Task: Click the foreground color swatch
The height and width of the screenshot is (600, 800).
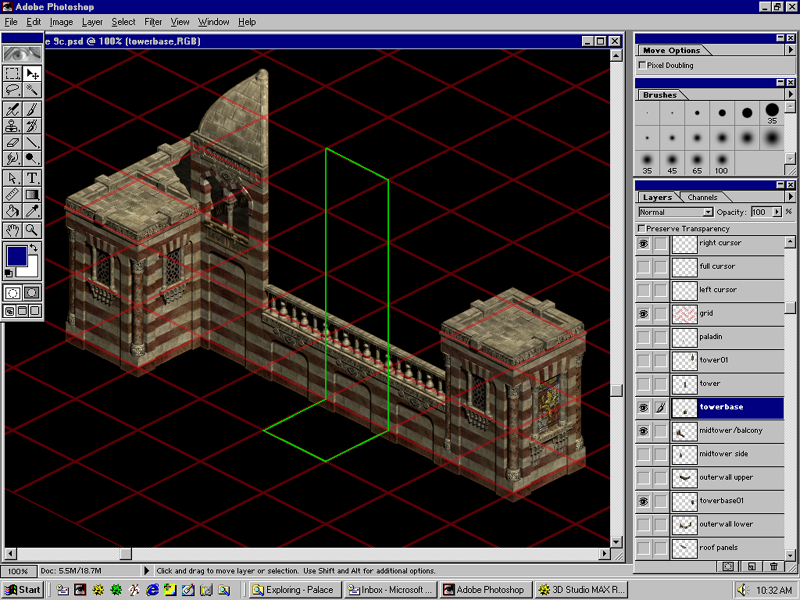Action: [x=16, y=255]
